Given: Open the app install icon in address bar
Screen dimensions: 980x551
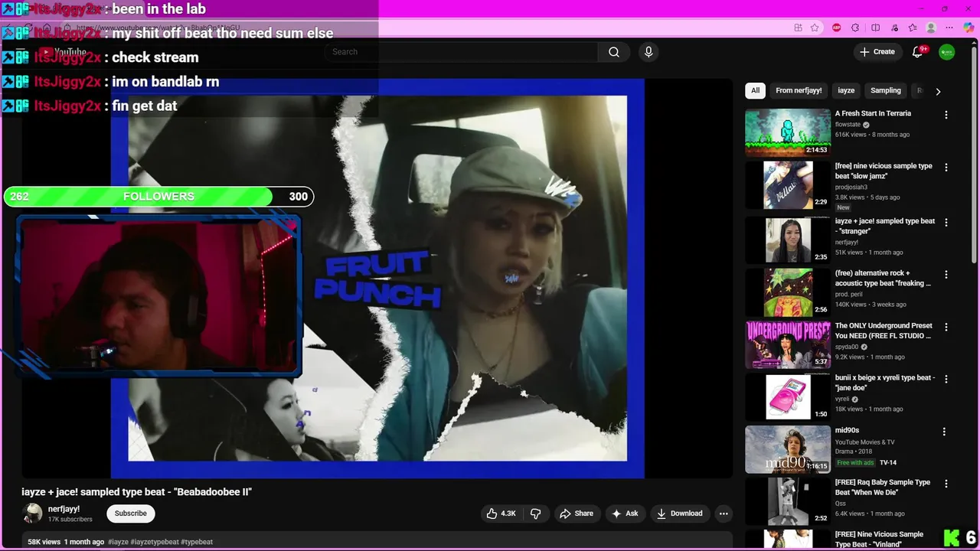Looking at the screenshot, I should (x=798, y=28).
